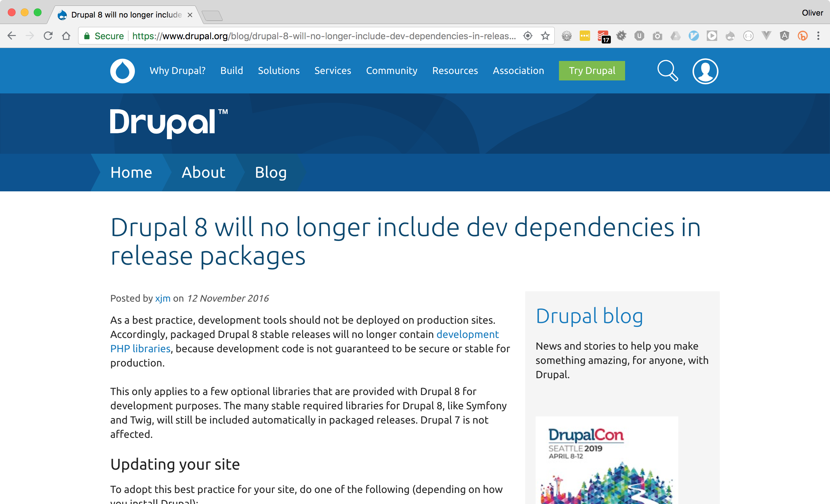Click the Drupal drop logo icon
The height and width of the screenshot is (504, 830).
[122, 71]
